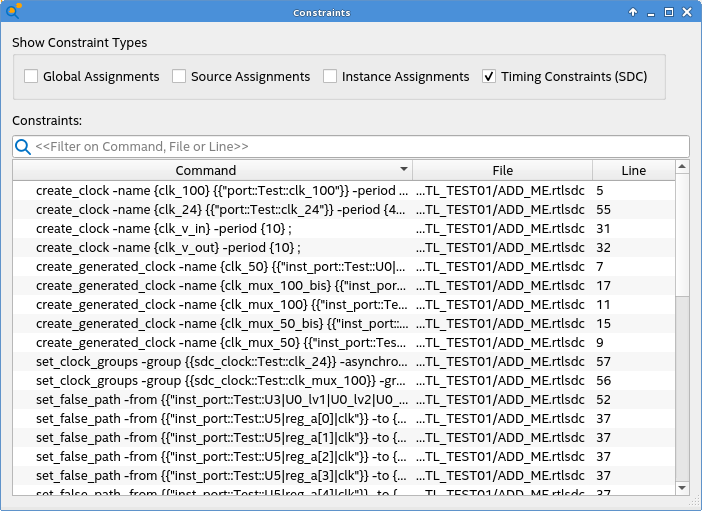
Task: Maximize the Constraints window
Action: (x=669, y=12)
